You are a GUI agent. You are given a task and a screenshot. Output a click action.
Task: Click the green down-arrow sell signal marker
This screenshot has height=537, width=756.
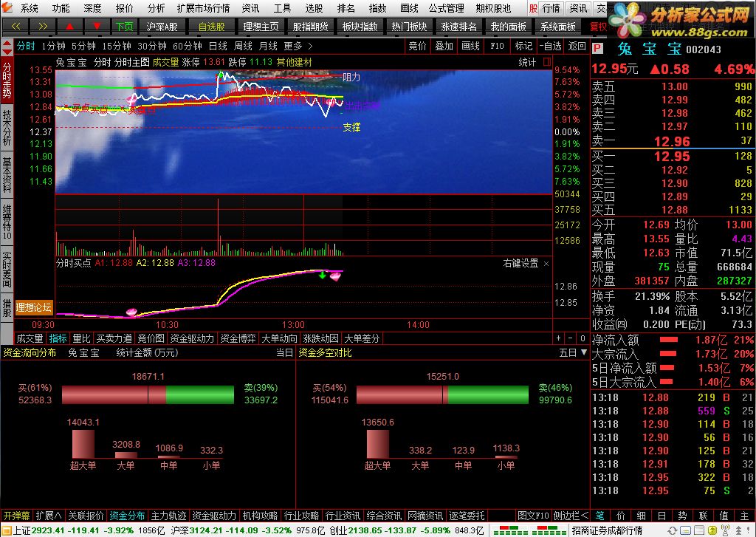(x=322, y=276)
